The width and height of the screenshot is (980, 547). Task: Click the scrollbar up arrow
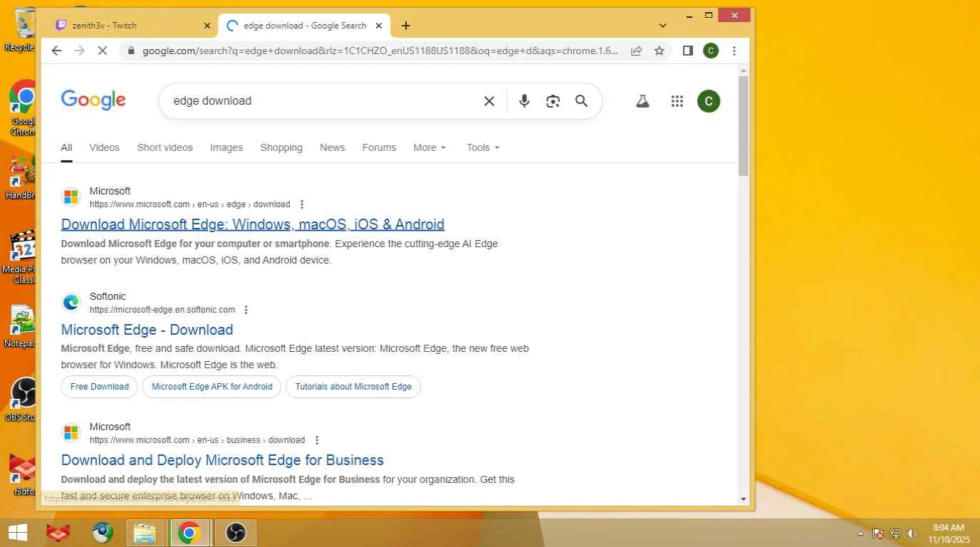(x=744, y=71)
